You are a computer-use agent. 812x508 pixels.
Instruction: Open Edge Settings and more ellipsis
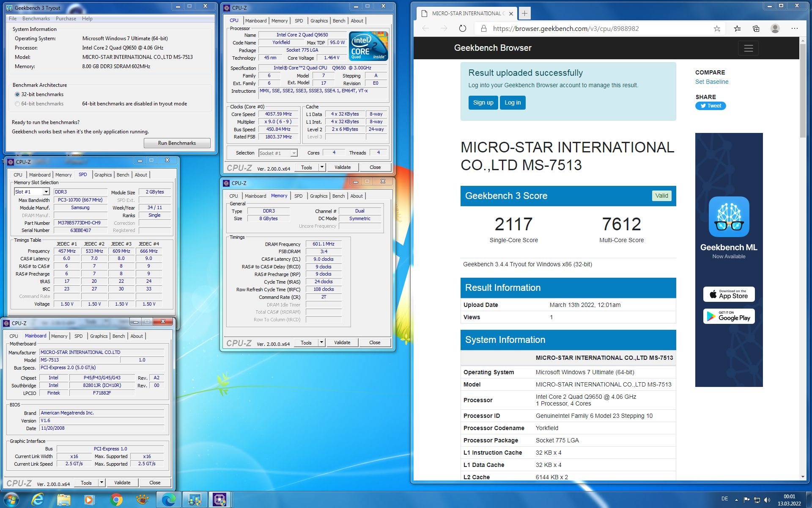[x=794, y=28]
